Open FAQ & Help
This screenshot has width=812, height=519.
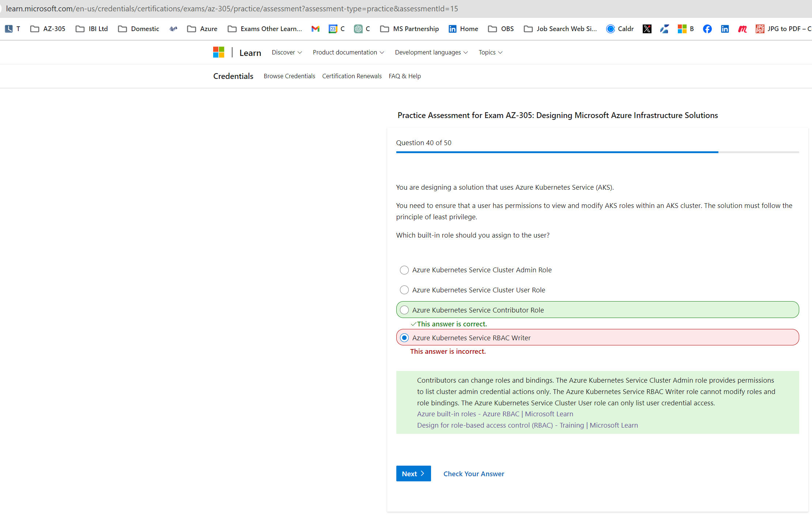(x=405, y=76)
